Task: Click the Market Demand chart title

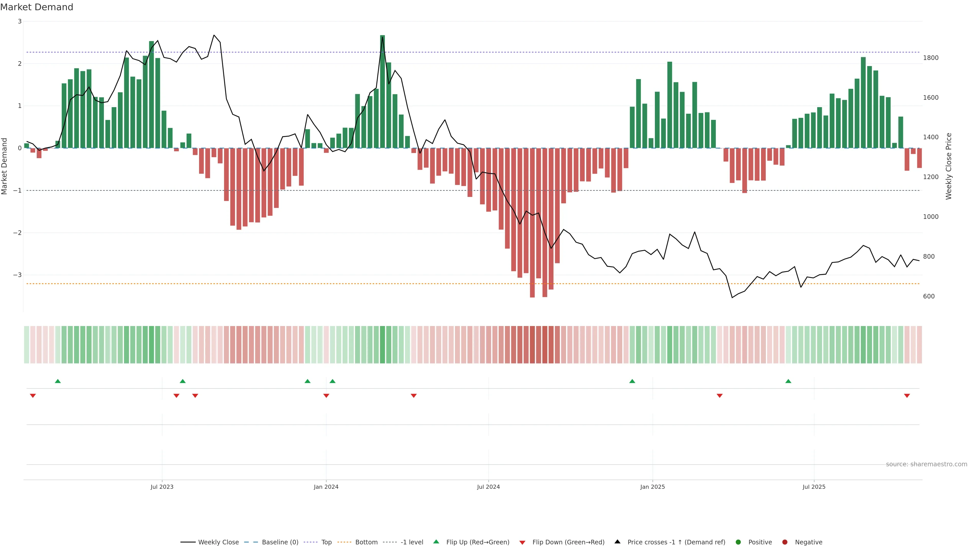Action: point(36,7)
